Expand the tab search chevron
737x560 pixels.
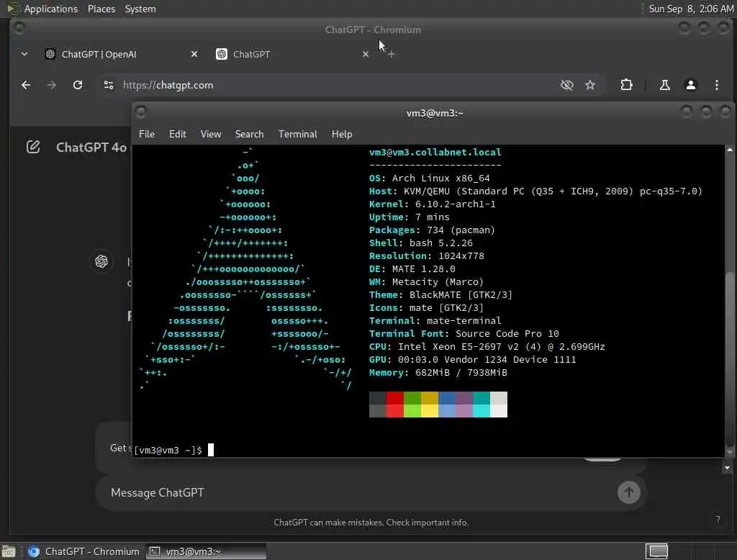click(x=24, y=54)
